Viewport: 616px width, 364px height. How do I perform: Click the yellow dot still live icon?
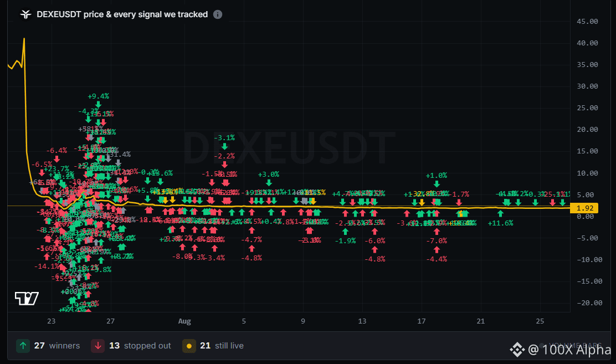(189, 346)
